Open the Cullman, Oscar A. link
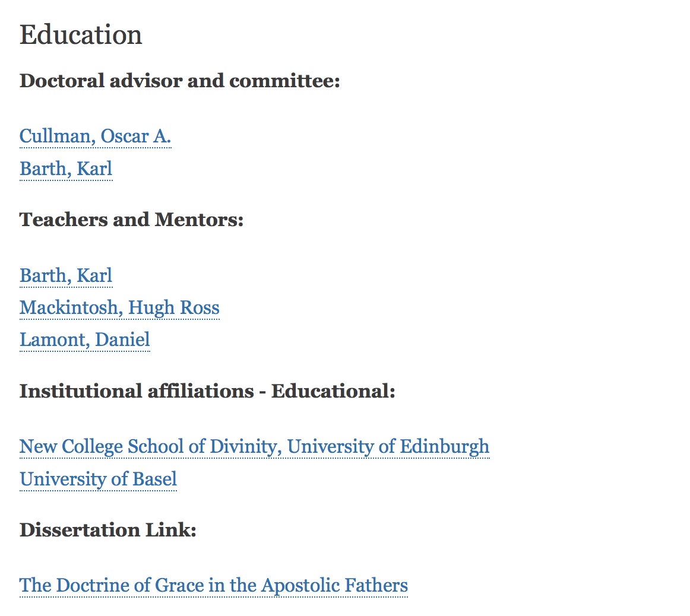This screenshot has height=616, width=690. point(96,136)
